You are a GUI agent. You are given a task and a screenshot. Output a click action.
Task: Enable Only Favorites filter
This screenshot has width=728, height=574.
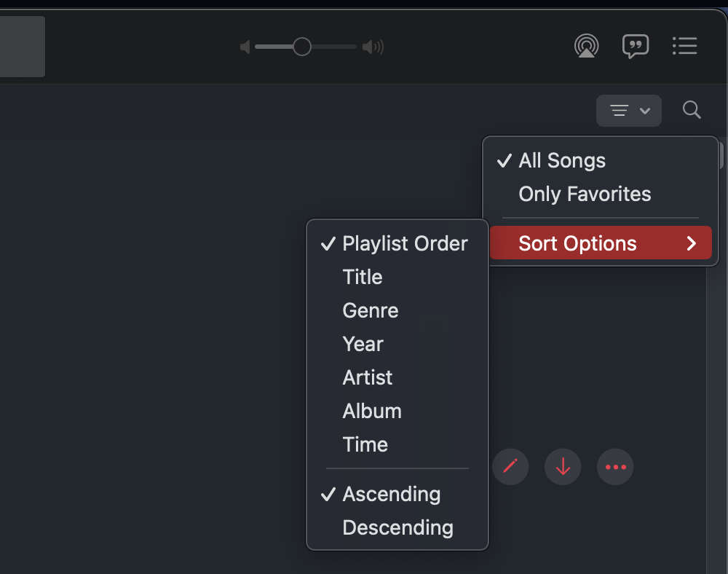585,194
